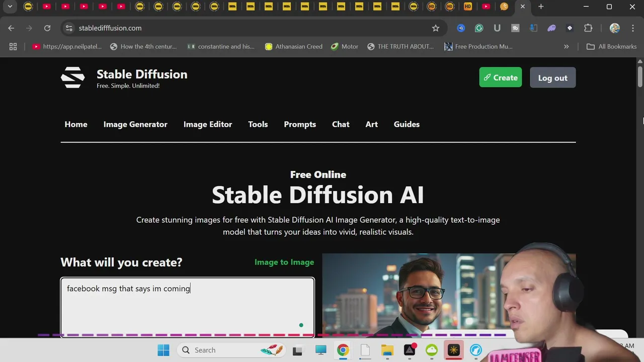Open the blank document taskbar icon
This screenshot has width=644, height=362.
(365, 350)
